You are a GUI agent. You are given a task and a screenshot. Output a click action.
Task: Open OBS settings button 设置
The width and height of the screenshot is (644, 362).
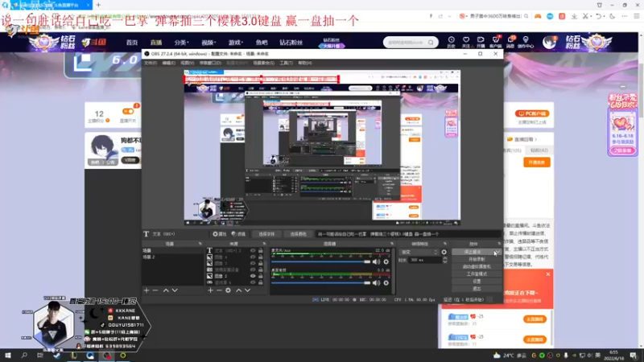coord(477,281)
